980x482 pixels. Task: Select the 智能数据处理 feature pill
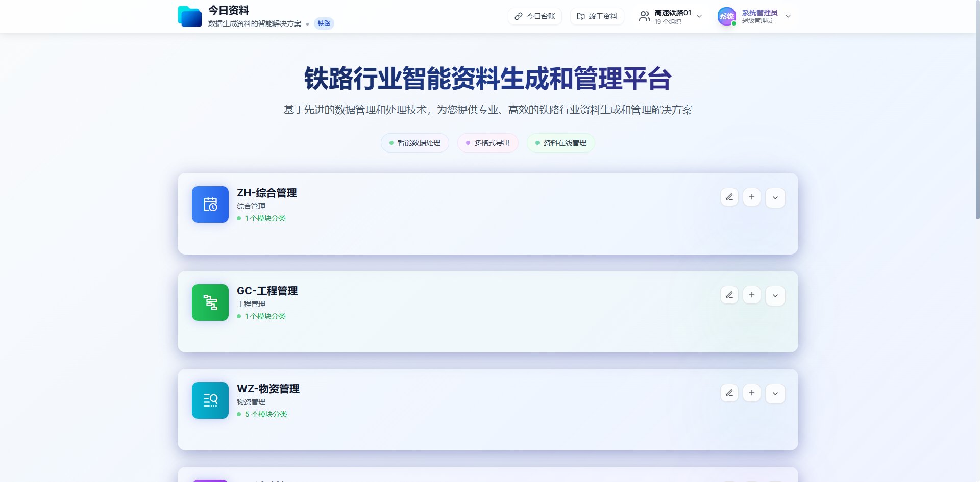coord(415,143)
